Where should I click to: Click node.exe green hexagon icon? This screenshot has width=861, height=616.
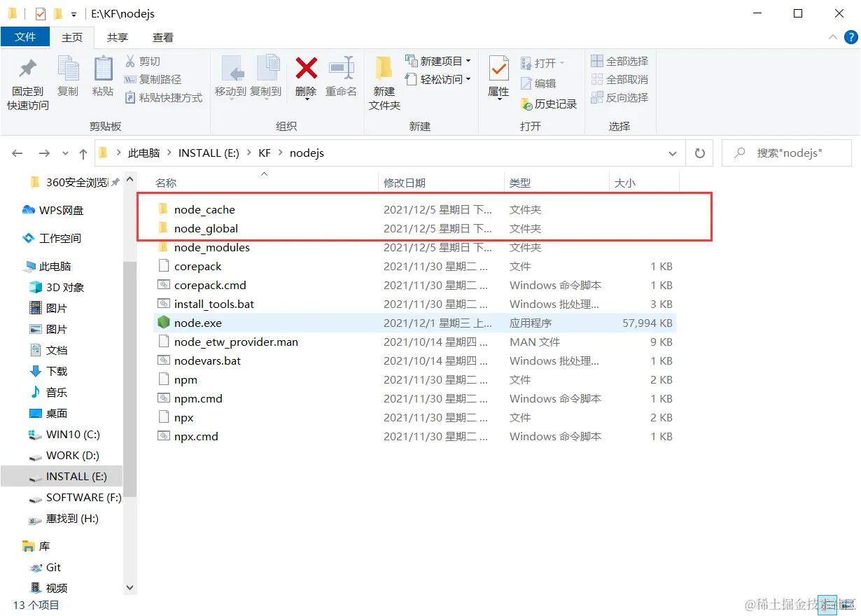pos(163,323)
